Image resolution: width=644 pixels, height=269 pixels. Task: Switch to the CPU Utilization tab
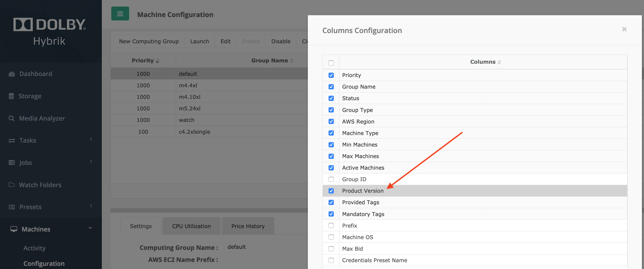191,226
